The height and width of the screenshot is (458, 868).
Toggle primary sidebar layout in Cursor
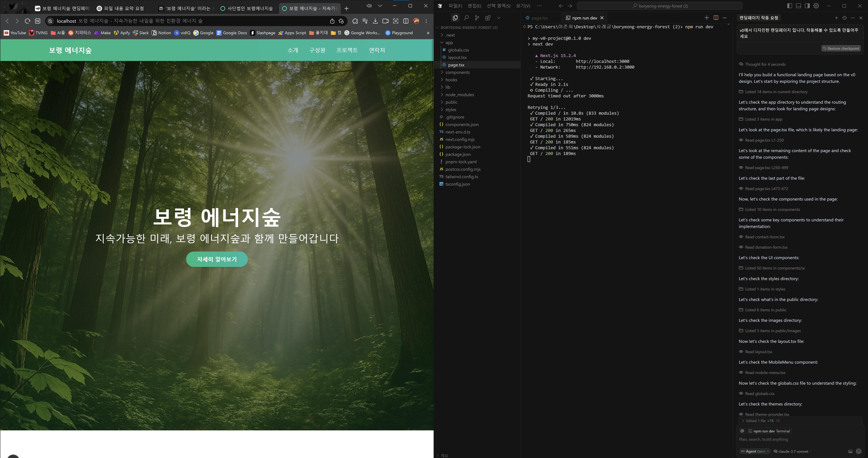pyautogui.click(x=790, y=6)
